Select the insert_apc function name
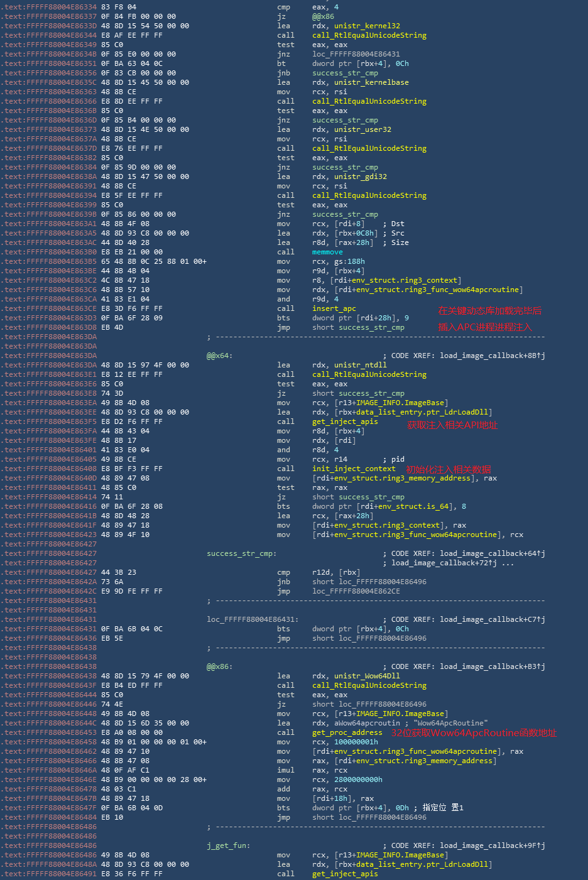Screen dimensions: 588x880 pyautogui.click(x=334, y=308)
